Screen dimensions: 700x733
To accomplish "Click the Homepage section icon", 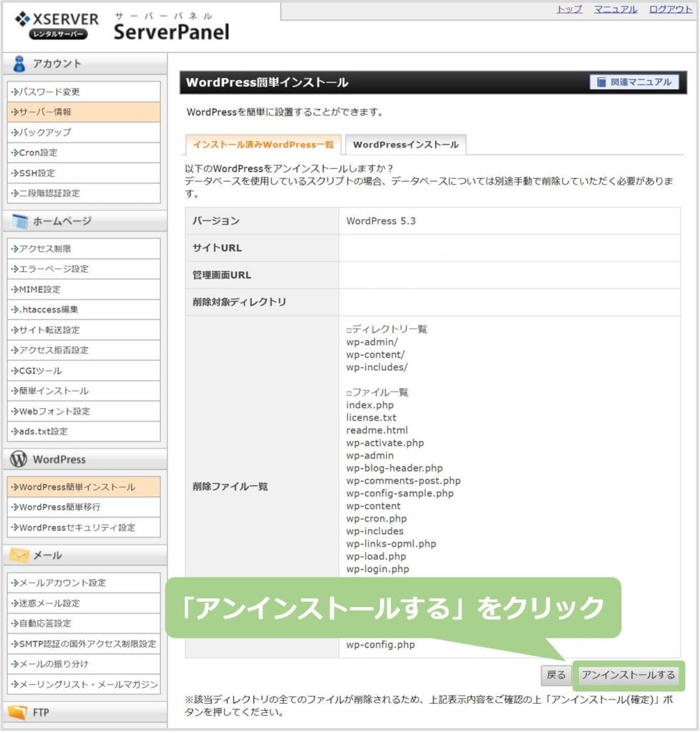I will point(19,221).
